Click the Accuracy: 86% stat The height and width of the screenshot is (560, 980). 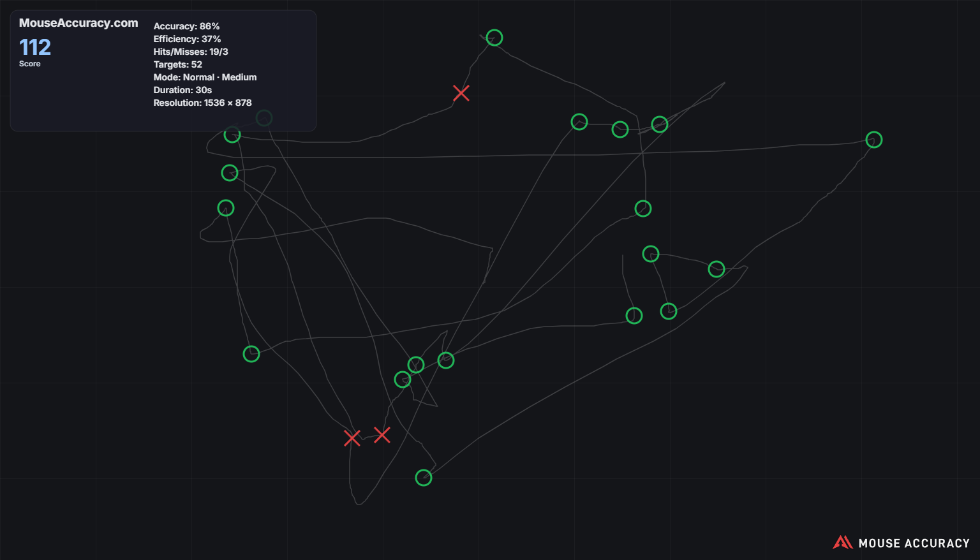[x=186, y=26]
